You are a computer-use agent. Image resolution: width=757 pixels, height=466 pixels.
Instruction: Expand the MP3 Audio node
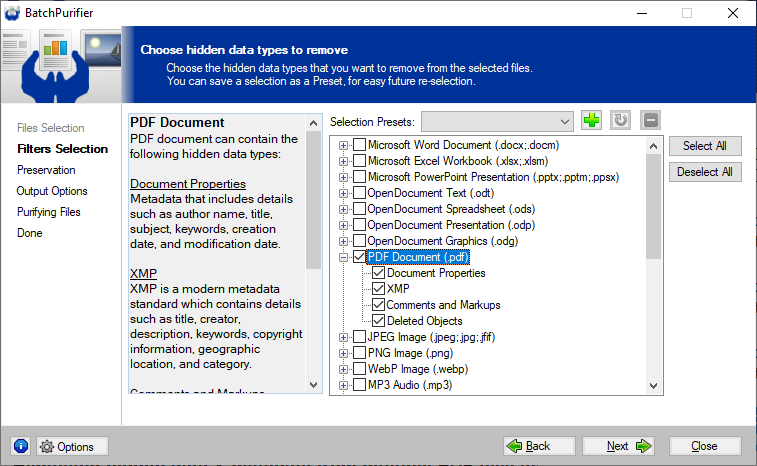(343, 385)
